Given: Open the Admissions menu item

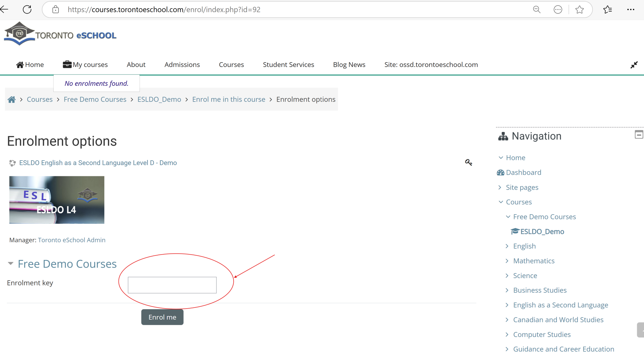Looking at the screenshot, I should click(182, 65).
